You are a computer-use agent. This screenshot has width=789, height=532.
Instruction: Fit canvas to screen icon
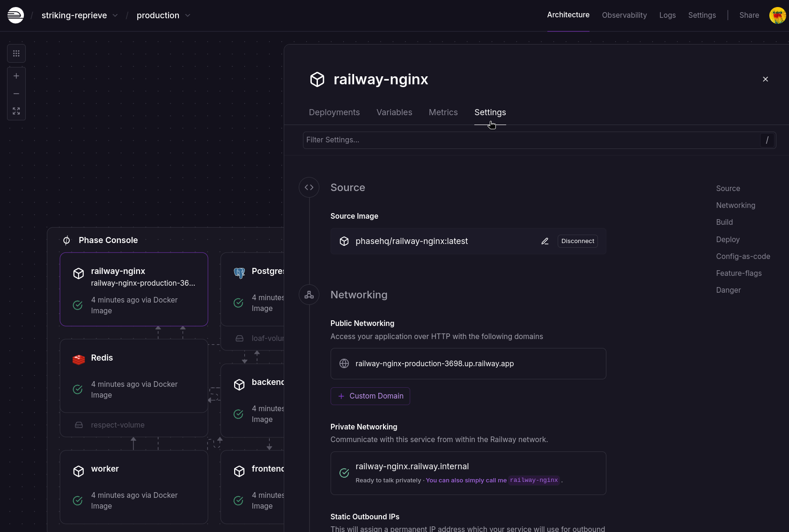[x=16, y=111]
